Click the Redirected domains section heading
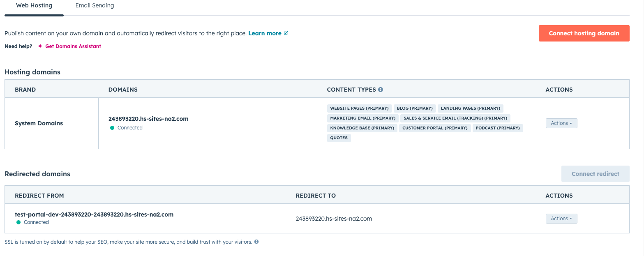 [x=37, y=174]
